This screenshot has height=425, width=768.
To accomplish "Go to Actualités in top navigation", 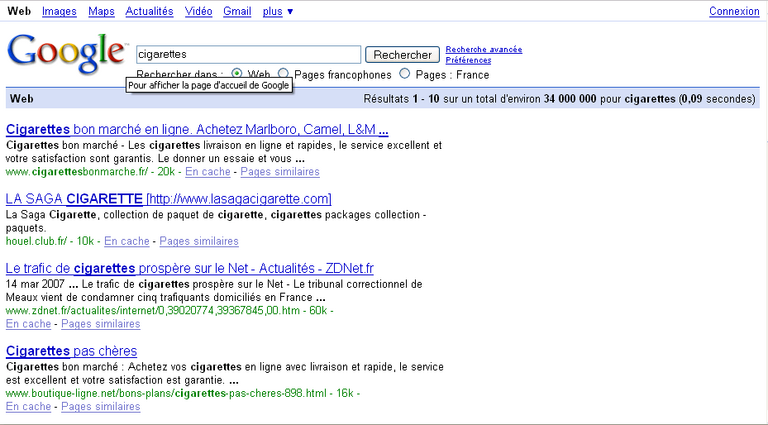I will tap(149, 11).
